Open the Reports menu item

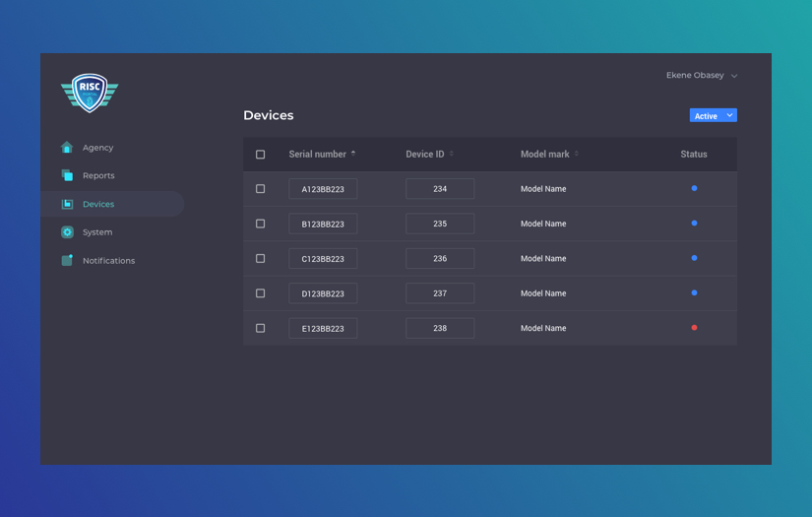(98, 175)
